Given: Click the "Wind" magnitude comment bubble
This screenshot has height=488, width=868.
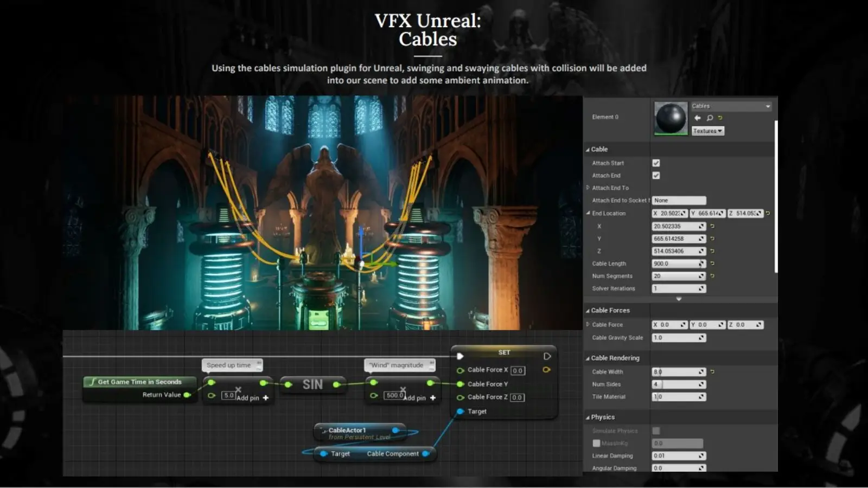Looking at the screenshot, I should pyautogui.click(x=400, y=365).
